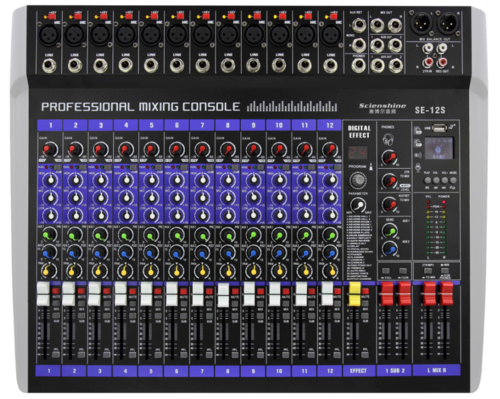The image size is (500, 399).
Task: Select the right MIX BALANCE OUT XLR connector
Action: 447,23
